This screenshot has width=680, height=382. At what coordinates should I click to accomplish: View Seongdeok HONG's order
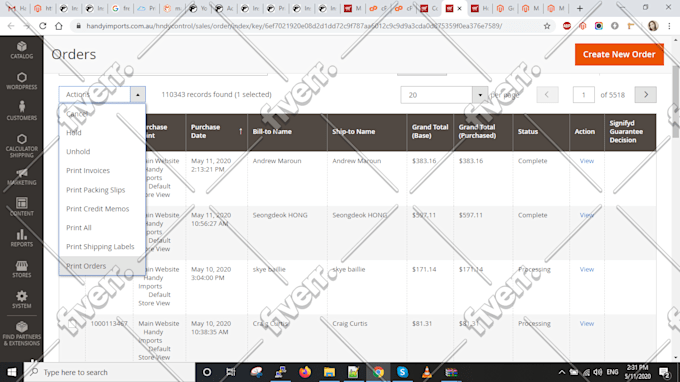pos(586,215)
